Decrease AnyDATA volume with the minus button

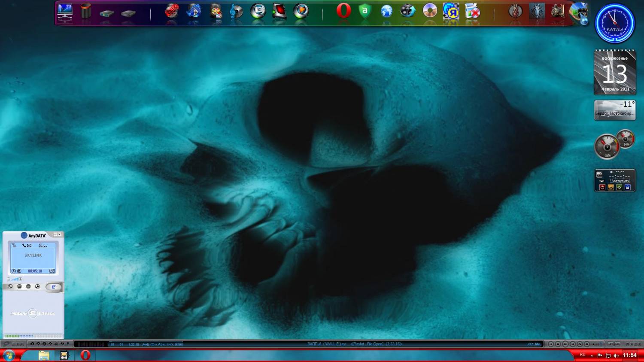[x=8, y=279]
